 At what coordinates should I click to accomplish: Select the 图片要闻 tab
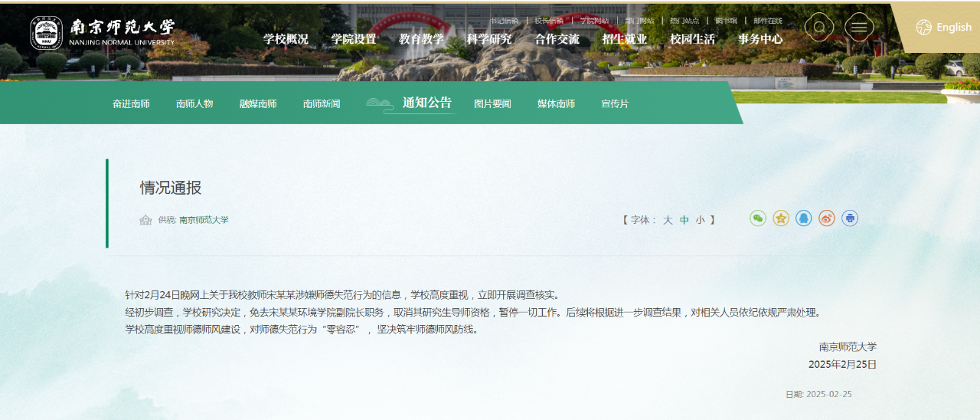pos(492,104)
